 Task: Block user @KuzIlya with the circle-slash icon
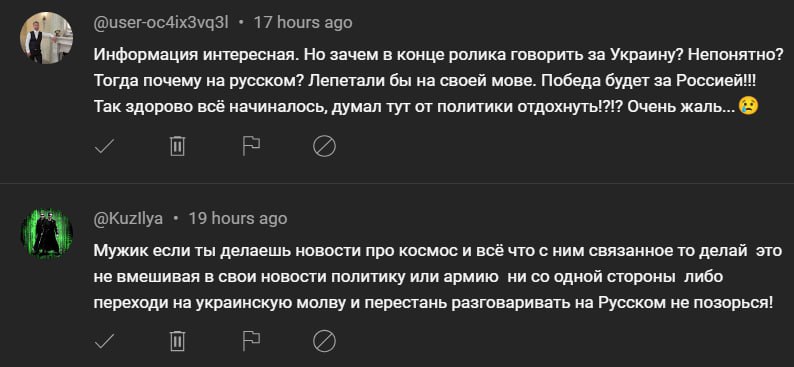tap(324, 342)
